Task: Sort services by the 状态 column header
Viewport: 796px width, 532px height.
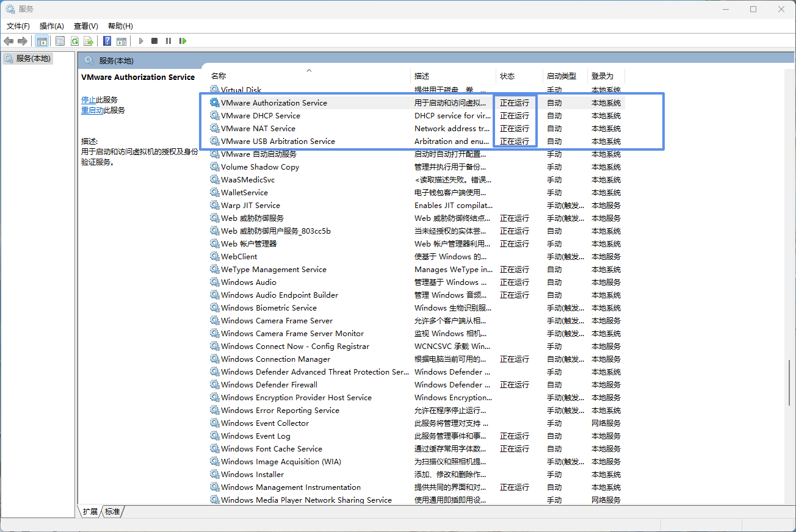Action: (507, 76)
